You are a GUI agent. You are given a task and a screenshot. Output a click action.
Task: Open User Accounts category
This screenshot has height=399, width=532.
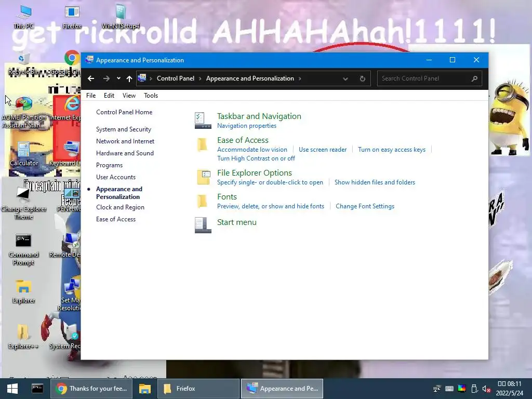click(x=116, y=177)
